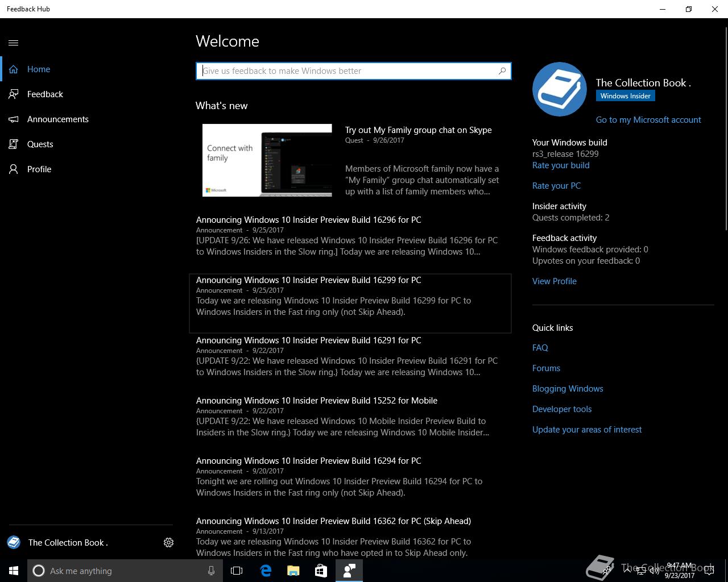This screenshot has height=582, width=728.
Task: Open the Build 16299 for PC announcement
Action: (x=350, y=303)
